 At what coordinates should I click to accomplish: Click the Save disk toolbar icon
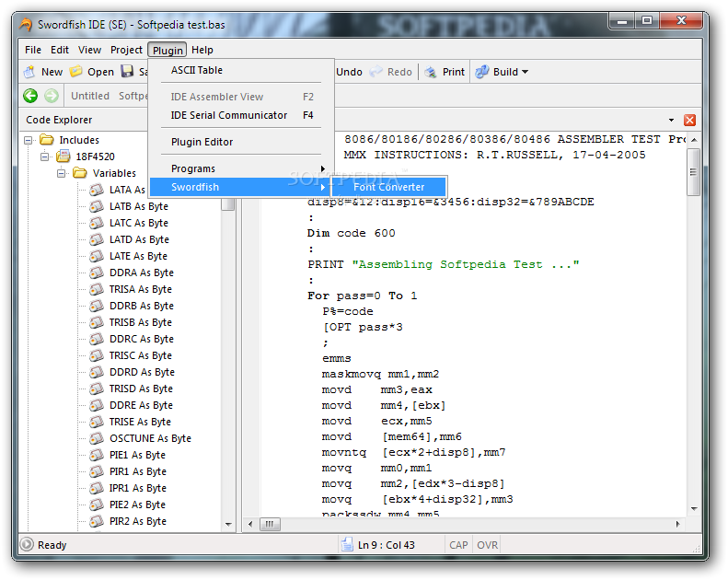(x=127, y=71)
